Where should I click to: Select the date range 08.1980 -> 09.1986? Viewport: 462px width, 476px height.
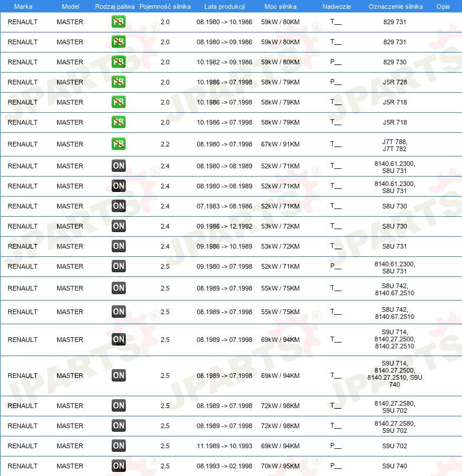click(225, 42)
